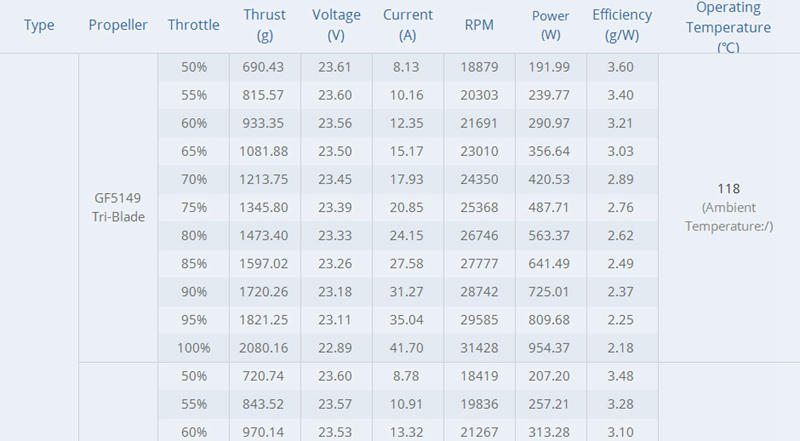This screenshot has height=441, width=800.
Task: Click the Current (A) column header
Action: (x=408, y=25)
